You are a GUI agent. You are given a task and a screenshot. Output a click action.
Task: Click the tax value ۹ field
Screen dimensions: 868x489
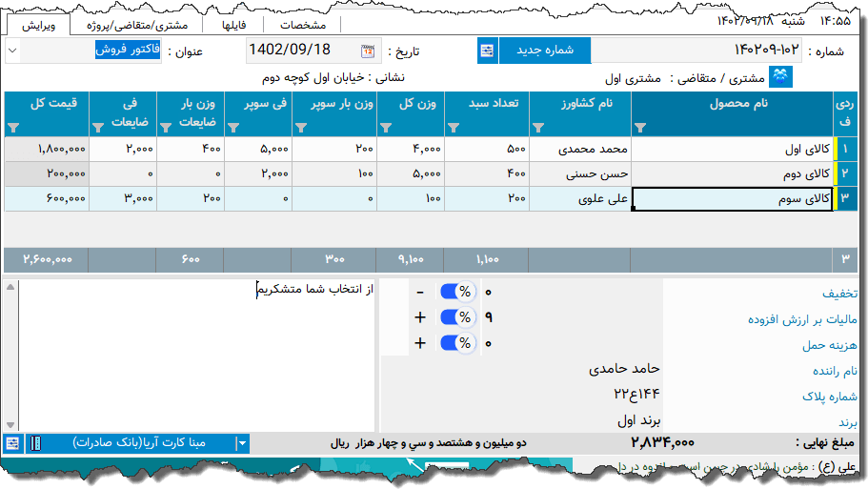coord(488,317)
